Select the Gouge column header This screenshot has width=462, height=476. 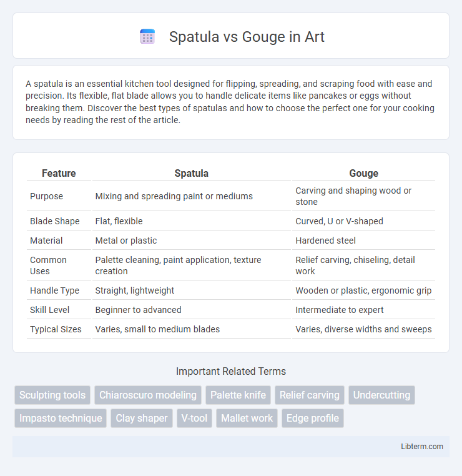coord(364,173)
